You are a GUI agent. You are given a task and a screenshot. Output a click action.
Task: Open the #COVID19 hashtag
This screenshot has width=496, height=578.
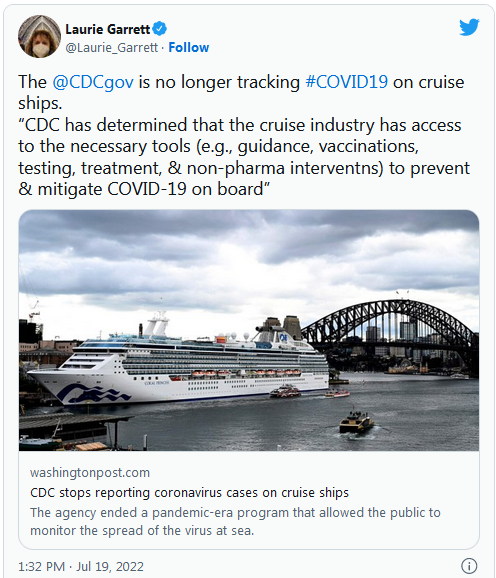pyautogui.click(x=347, y=82)
